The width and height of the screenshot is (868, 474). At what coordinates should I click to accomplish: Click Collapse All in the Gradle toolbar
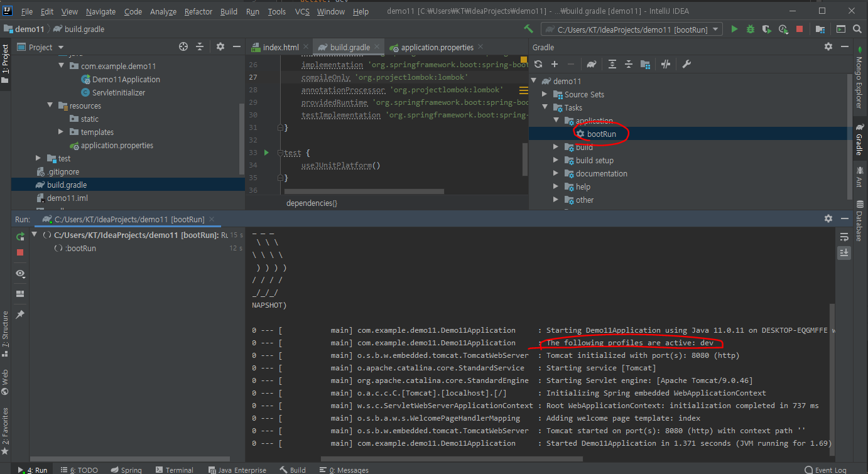(x=628, y=64)
